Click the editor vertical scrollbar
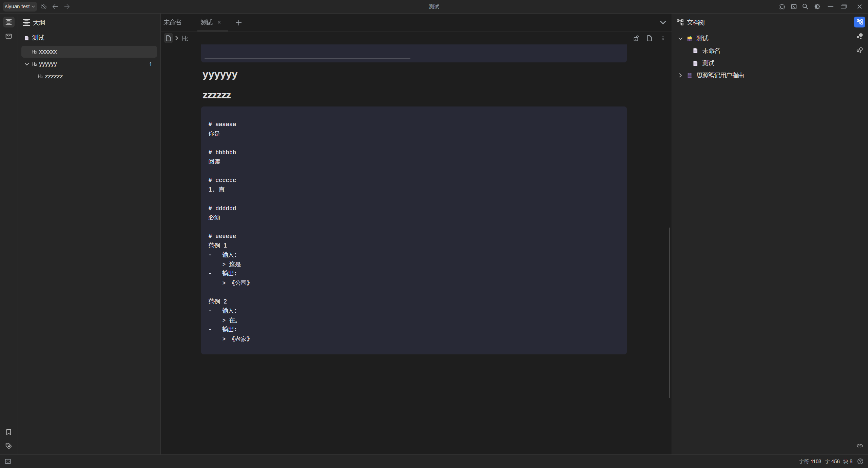The image size is (868, 468). pyautogui.click(x=669, y=312)
